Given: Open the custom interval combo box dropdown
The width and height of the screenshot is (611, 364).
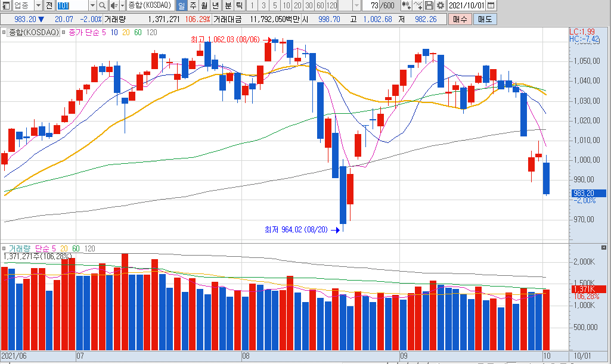Looking at the screenshot, I should click(x=356, y=5).
